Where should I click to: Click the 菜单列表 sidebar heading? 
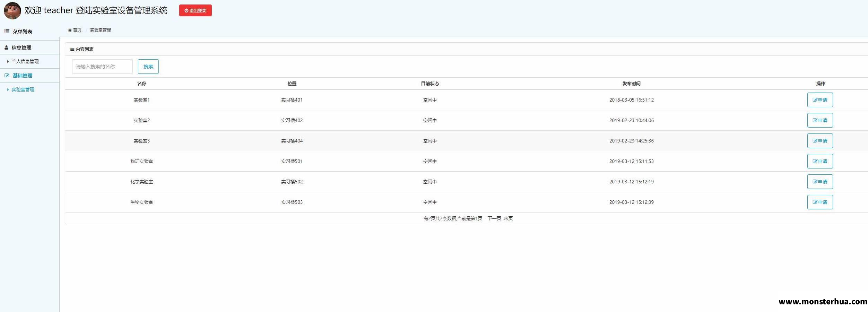[x=23, y=32]
